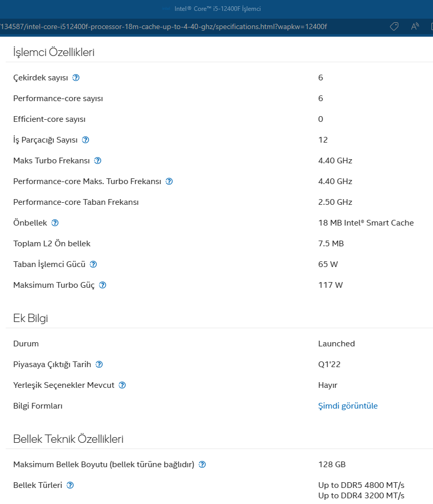Click the shopping price tag icon in address bar
The image size is (433, 504).
[394, 26]
